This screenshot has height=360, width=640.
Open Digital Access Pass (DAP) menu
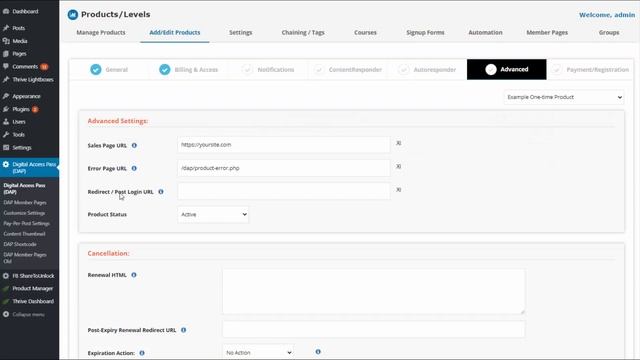pyautogui.click(x=29, y=167)
